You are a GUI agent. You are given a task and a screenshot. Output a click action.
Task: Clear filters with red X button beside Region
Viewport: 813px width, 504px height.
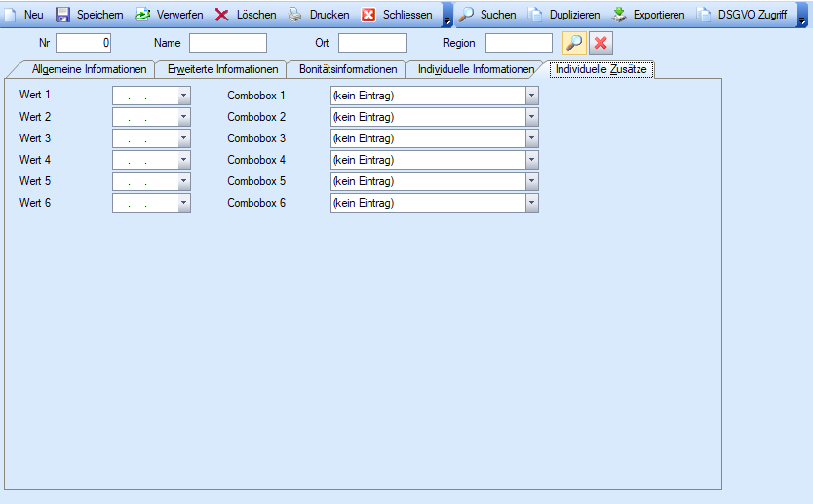pyautogui.click(x=600, y=43)
